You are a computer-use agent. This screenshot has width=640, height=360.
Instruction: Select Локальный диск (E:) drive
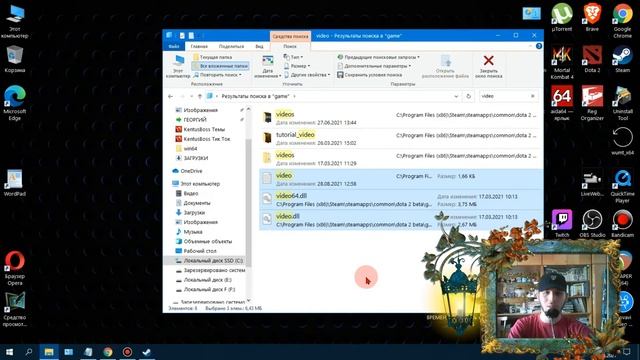[x=207, y=280]
